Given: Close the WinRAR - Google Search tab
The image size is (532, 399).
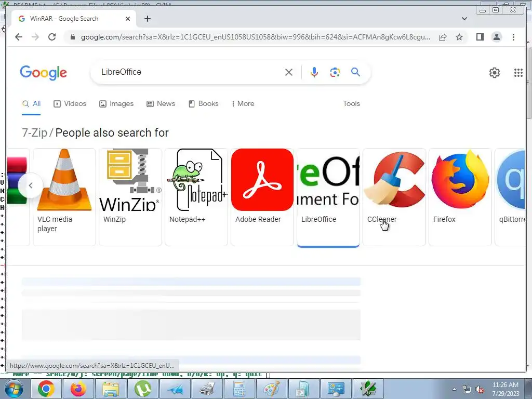Looking at the screenshot, I should click(128, 19).
